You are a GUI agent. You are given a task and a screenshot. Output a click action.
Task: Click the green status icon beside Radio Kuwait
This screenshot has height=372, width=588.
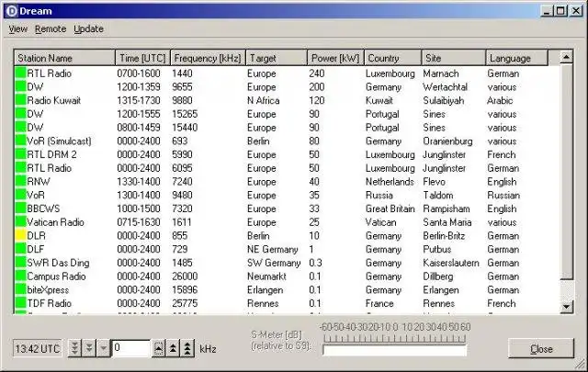tap(20, 100)
